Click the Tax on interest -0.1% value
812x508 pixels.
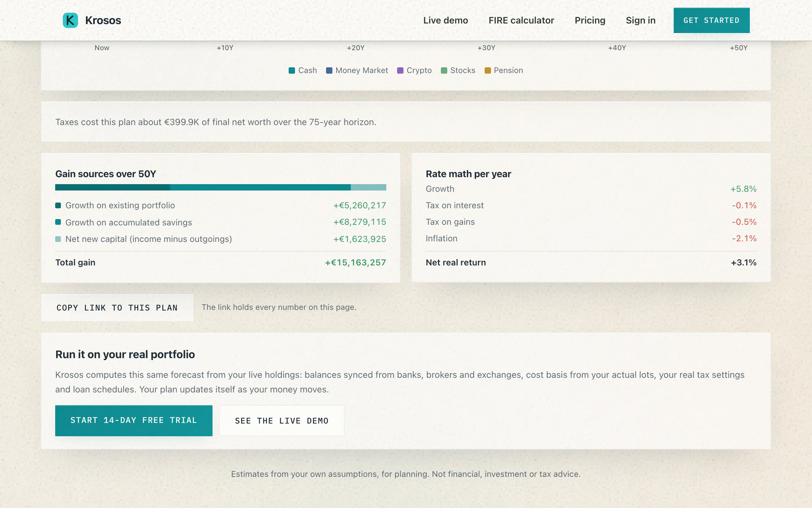744,205
